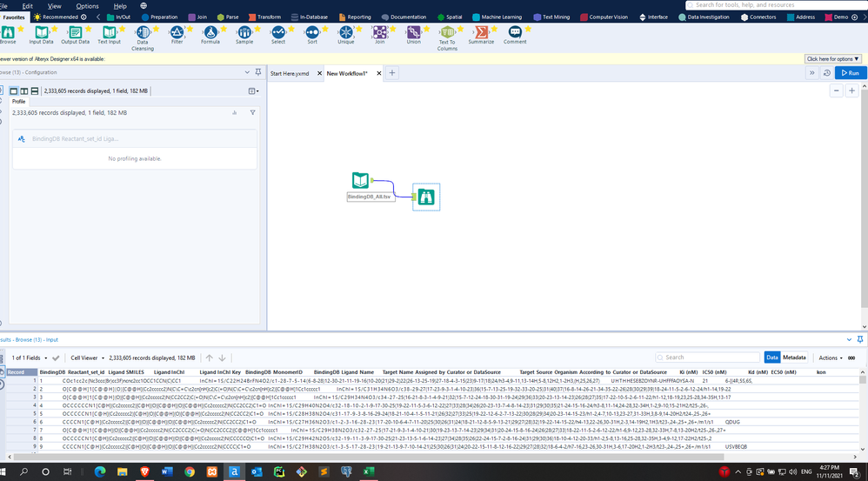The height and width of the screenshot is (481, 868).
Task: Open the Edit menu
Action: (27, 6)
